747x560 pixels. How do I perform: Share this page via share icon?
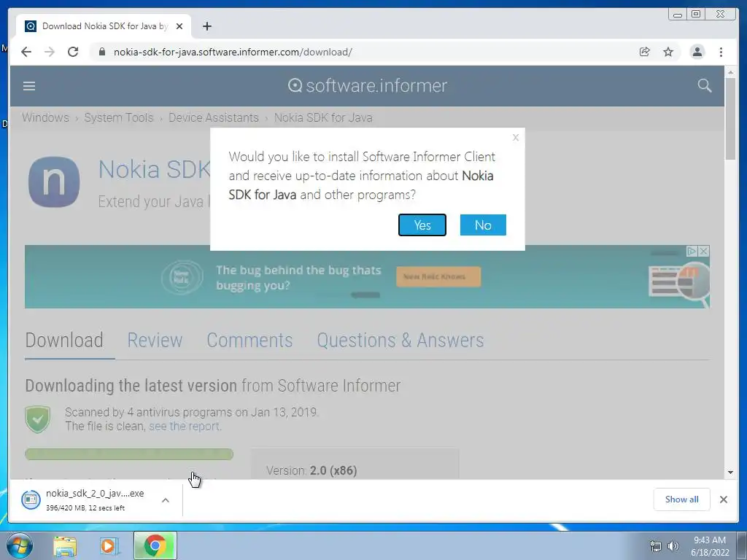[644, 52]
